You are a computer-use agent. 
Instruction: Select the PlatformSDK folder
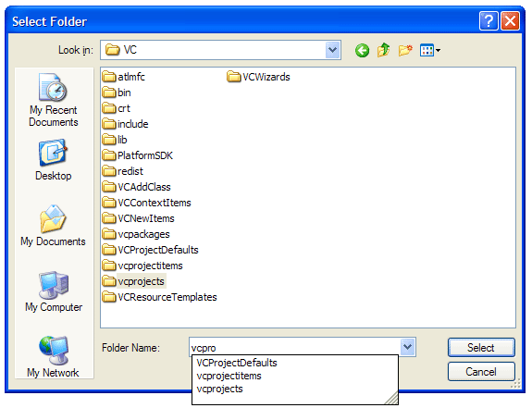138,155
